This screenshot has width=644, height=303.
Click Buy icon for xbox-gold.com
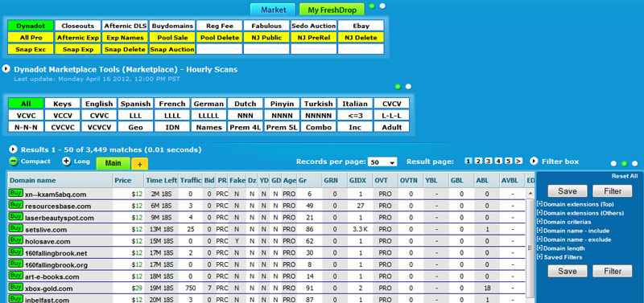click(x=16, y=287)
